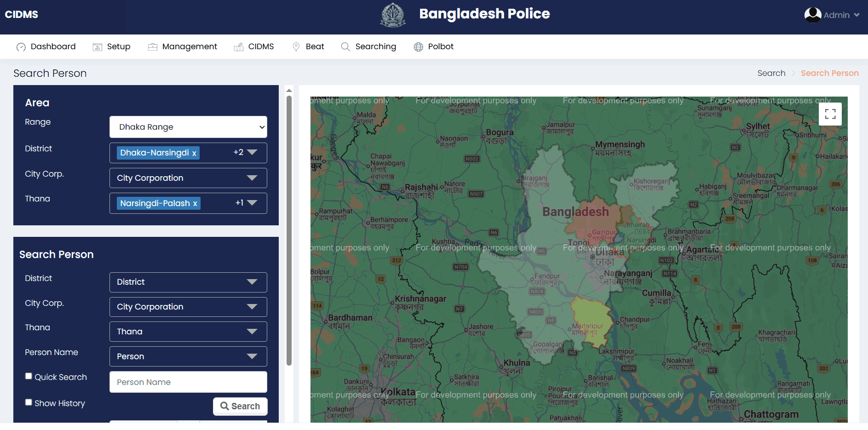868x430 pixels.
Task: Open the Dhaka Range dropdown
Action: [x=188, y=127]
